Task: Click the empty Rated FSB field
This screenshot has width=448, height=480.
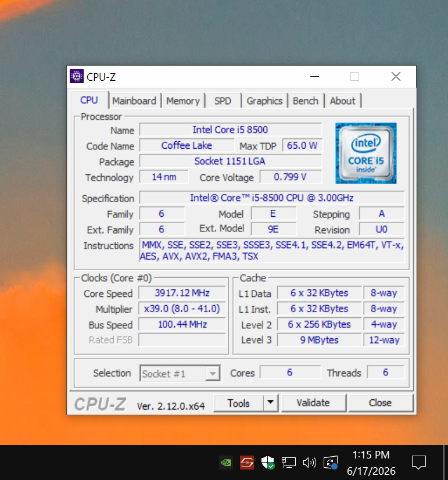Action: (182, 339)
